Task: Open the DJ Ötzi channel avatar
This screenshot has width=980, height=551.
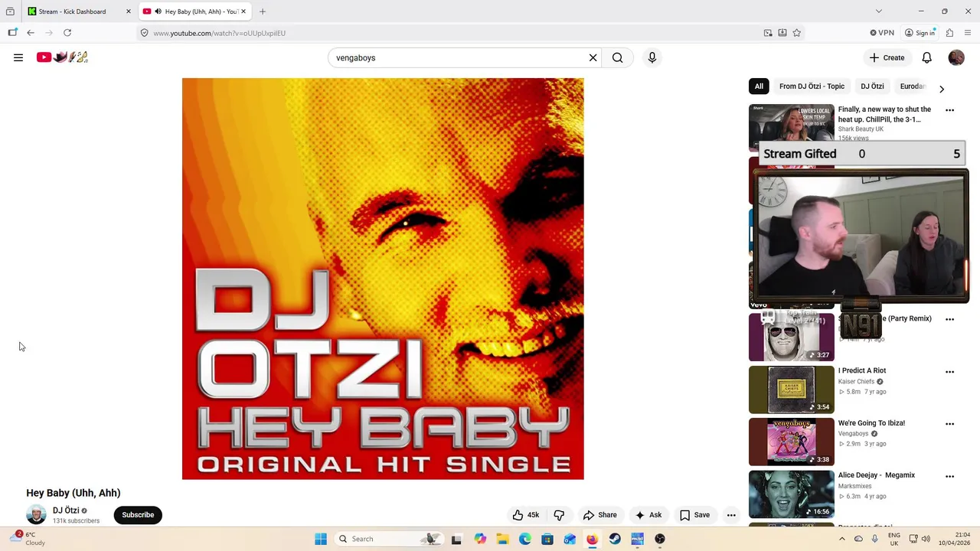Action: [x=36, y=515]
